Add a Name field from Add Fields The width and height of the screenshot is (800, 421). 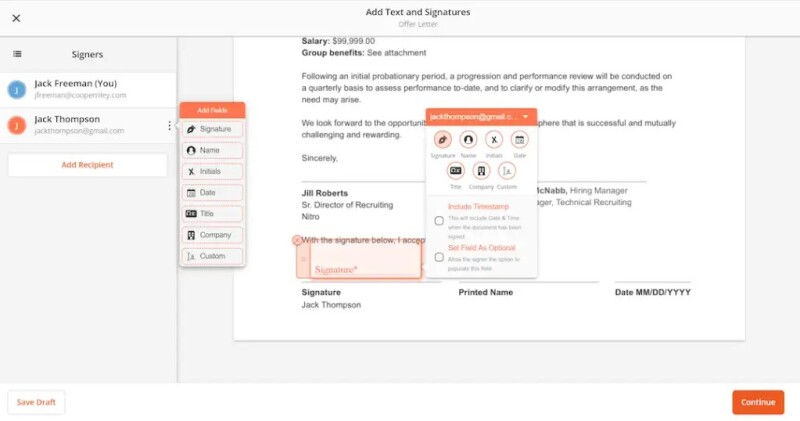[x=212, y=151]
